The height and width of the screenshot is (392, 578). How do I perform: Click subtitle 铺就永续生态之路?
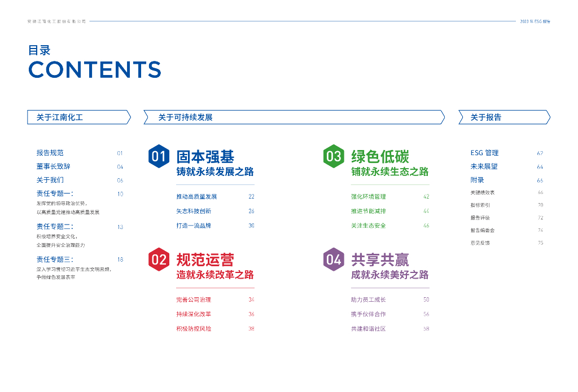(390, 171)
